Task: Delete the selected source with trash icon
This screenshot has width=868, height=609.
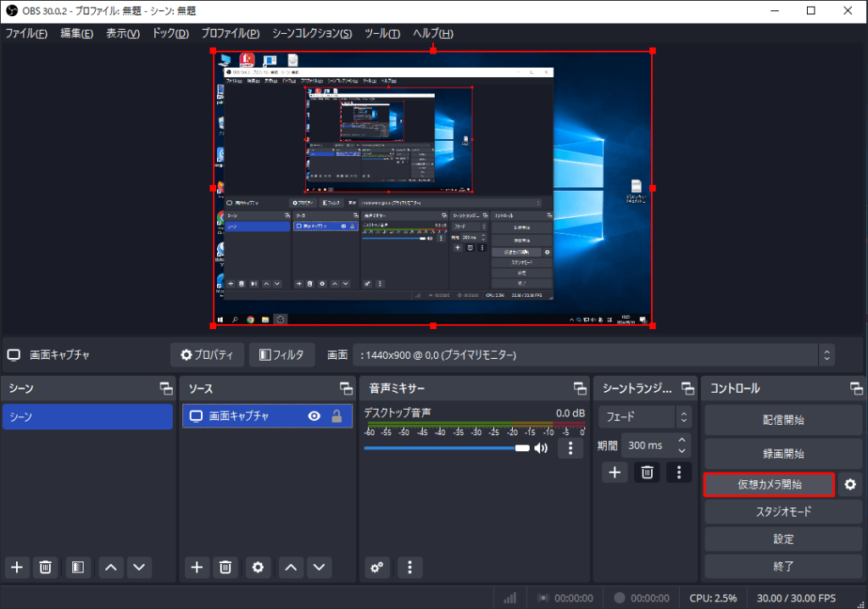Action: (x=225, y=567)
